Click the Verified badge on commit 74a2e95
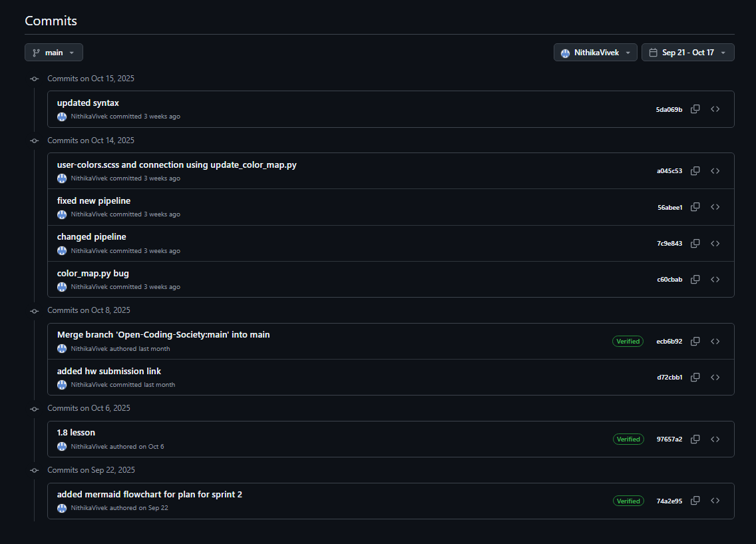756x544 pixels. (628, 501)
